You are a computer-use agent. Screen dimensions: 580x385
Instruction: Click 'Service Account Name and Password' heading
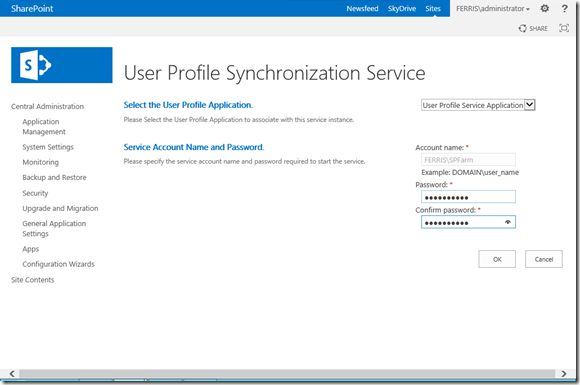pyautogui.click(x=194, y=147)
